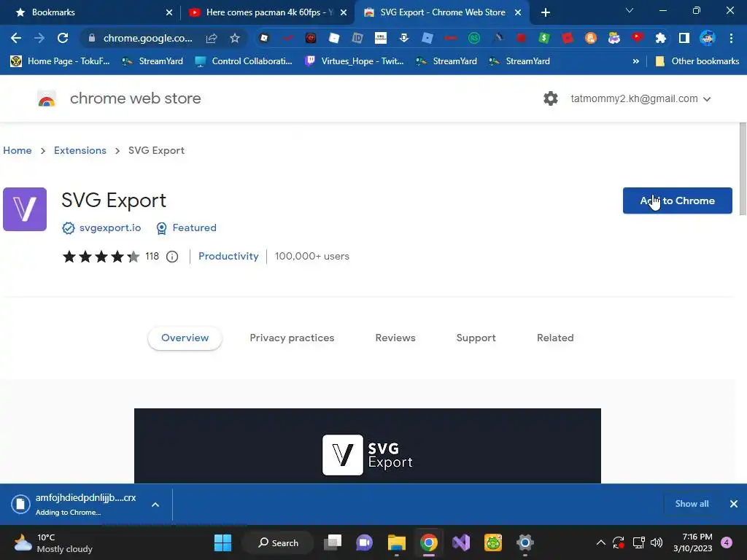Screen dimensions: 747x560
Task: Open the weather widget showing 10°C
Action: [53, 542]
